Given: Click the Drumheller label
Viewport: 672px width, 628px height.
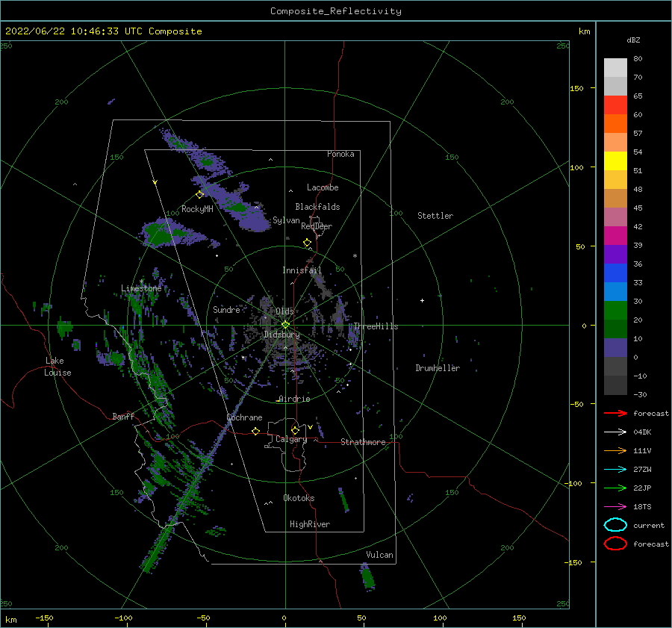Looking at the screenshot, I should [x=438, y=368].
